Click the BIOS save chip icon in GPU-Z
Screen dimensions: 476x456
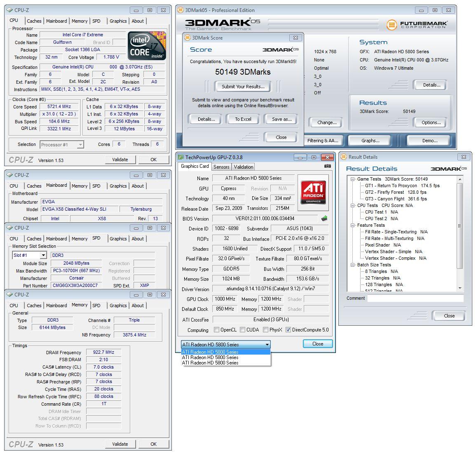click(324, 218)
